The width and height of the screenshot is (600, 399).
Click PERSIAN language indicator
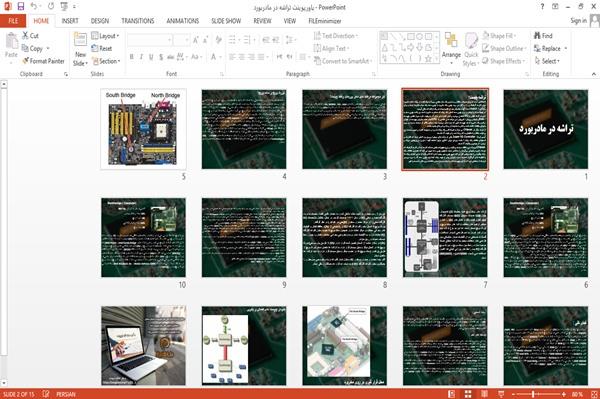pos(66,394)
